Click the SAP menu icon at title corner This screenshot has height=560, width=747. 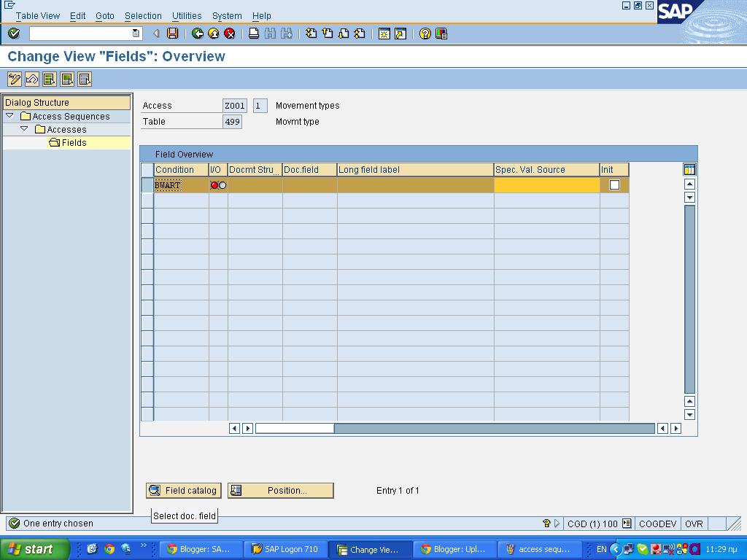point(9,5)
